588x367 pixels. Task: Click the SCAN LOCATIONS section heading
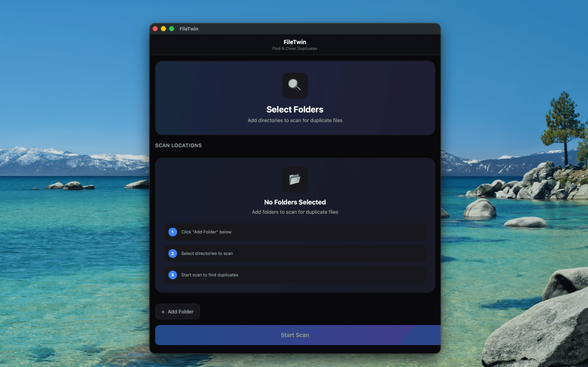[178, 145]
